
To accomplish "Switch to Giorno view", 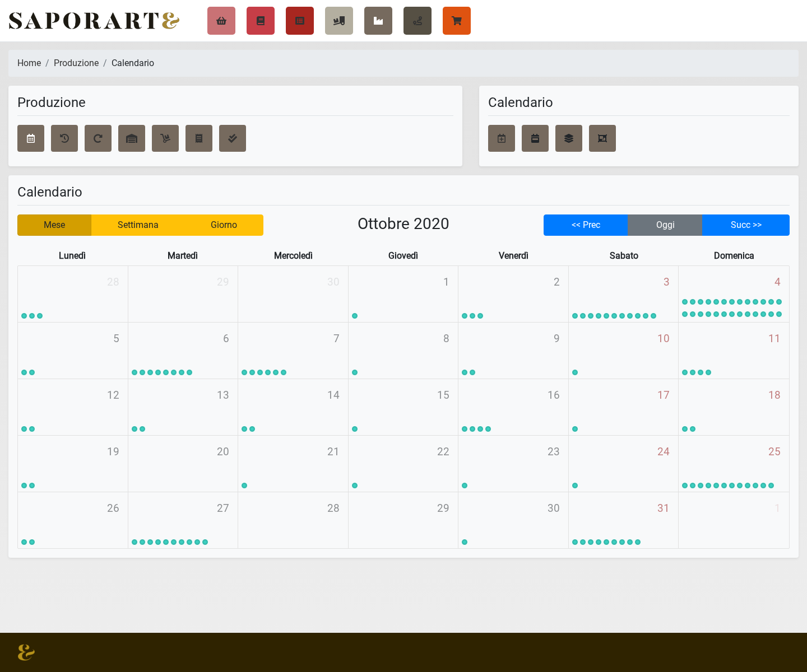I will [224, 225].
